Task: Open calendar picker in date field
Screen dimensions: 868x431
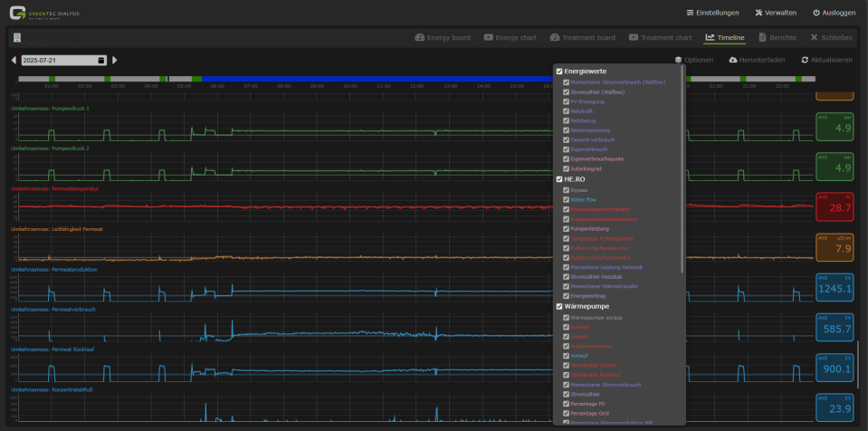Action: [101, 60]
